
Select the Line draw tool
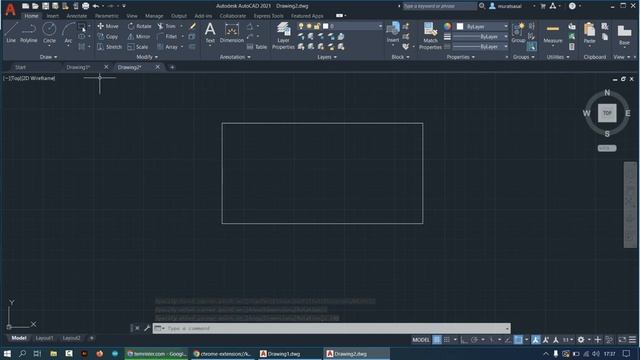pos(11,32)
